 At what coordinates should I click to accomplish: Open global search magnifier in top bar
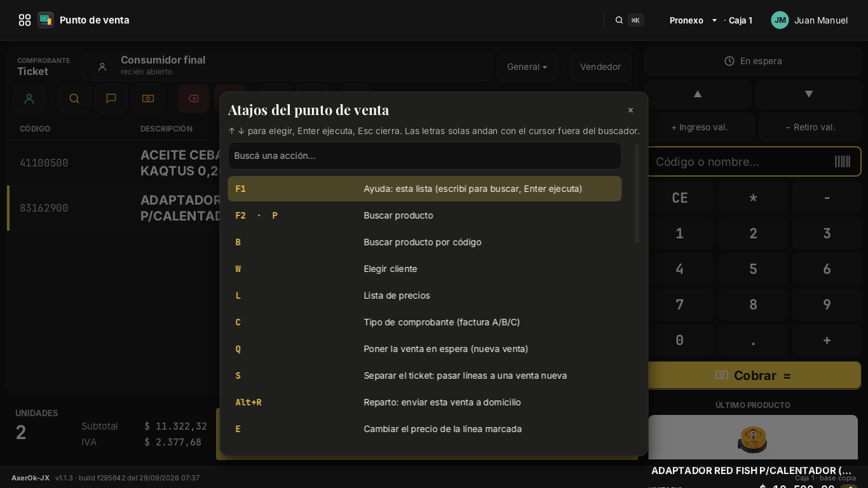(x=619, y=20)
